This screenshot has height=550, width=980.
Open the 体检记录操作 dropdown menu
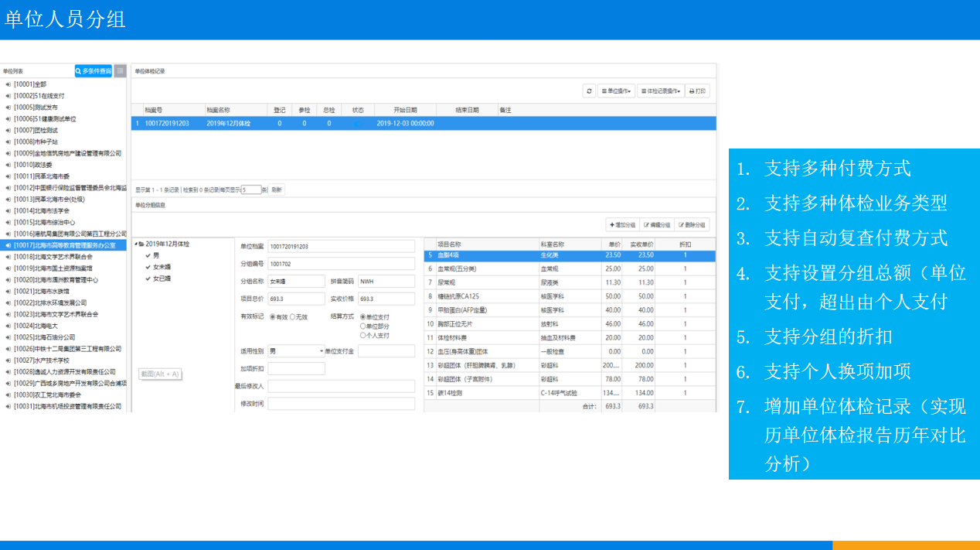660,91
